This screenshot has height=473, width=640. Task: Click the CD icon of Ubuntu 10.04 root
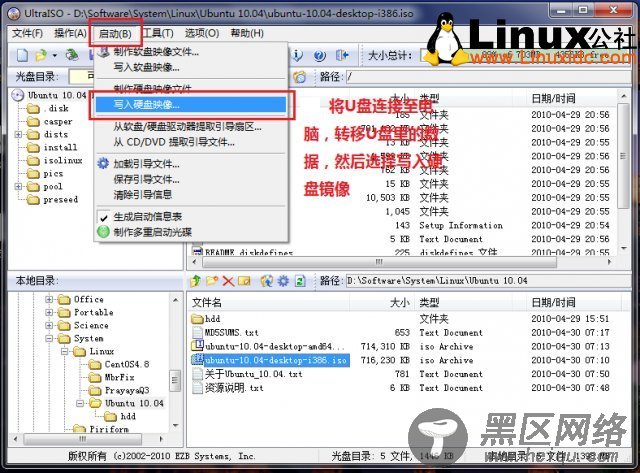coord(18,95)
